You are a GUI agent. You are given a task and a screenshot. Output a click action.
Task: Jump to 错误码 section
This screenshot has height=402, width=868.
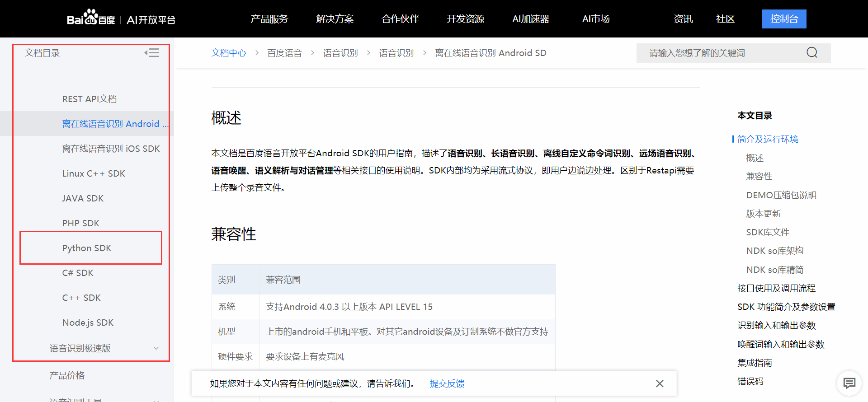coord(750,381)
